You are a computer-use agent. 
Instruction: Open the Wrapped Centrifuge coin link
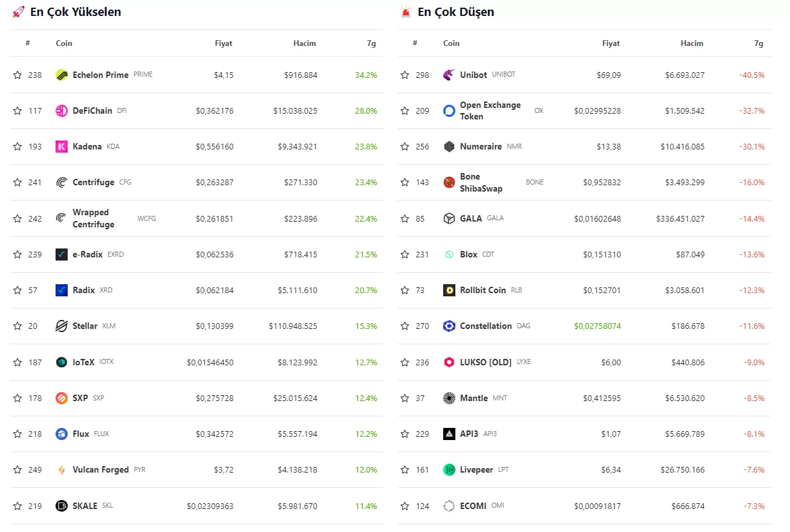93,218
